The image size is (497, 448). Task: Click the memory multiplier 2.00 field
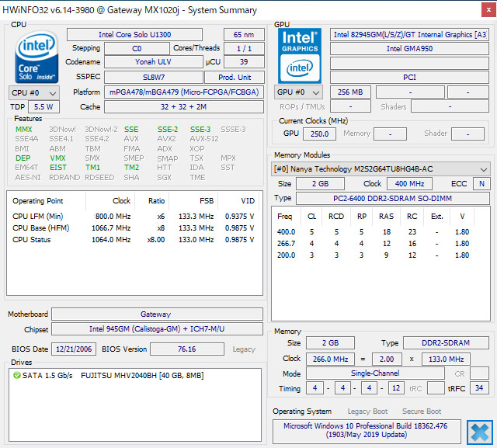coord(387,359)
